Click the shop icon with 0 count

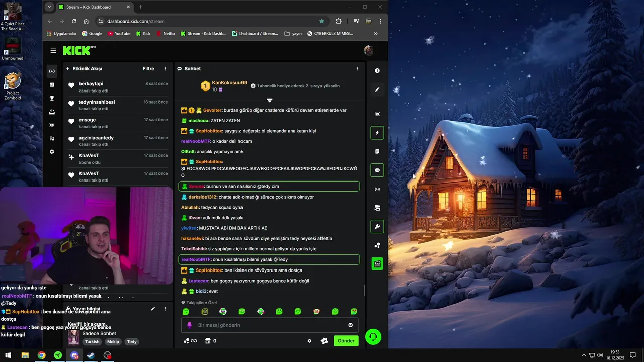tap(211, 341)
